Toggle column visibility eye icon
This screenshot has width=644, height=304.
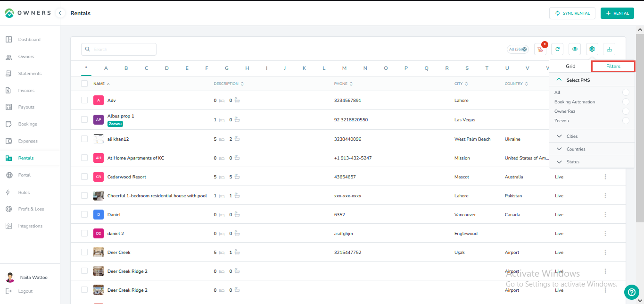pos(574,49)
